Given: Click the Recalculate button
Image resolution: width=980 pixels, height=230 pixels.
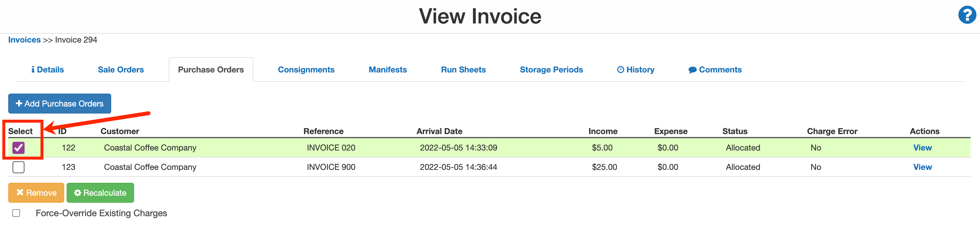Looking at the screenshot, I should pyautogui.click(x=100, y=193).
